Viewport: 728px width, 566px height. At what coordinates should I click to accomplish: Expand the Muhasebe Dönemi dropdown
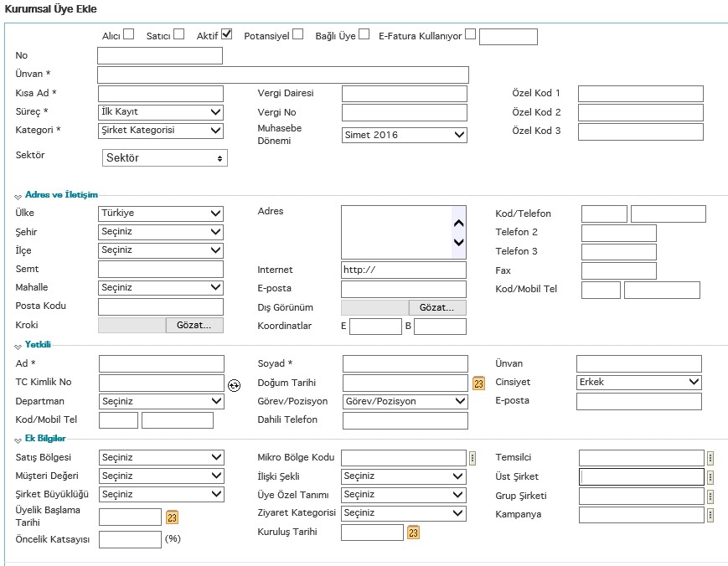tap(404, 135)
